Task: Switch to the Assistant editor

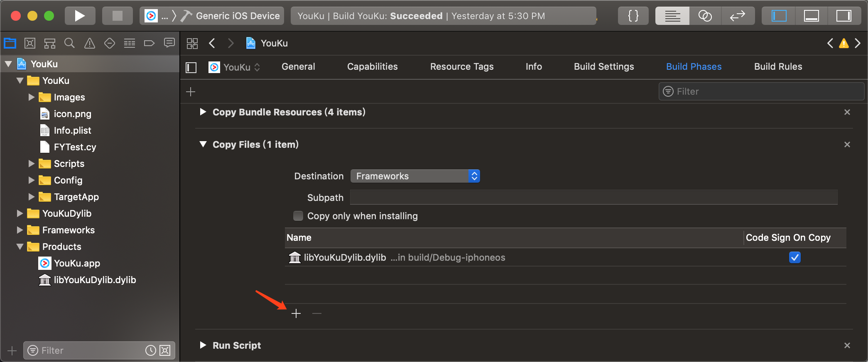Action: 705,16
